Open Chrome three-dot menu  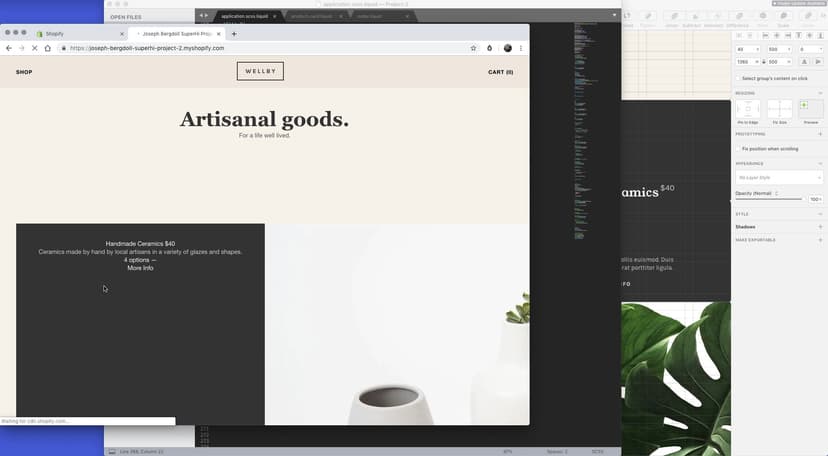click(x=521, y=48)
